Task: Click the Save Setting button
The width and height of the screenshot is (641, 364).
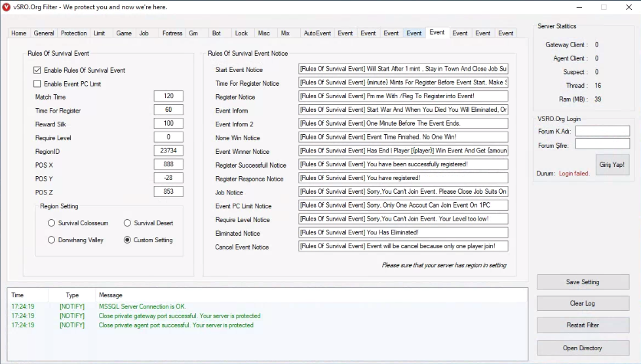Action: pos(583,282)
